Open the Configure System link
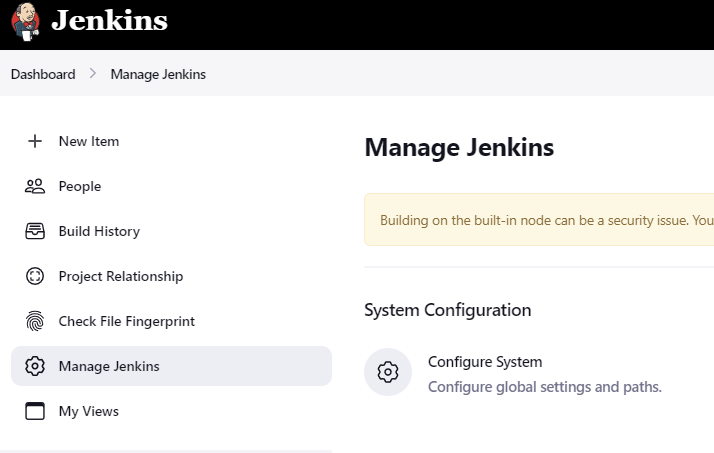Image resolution: width=714 pixels, height=453 pixels. point(485,362)
